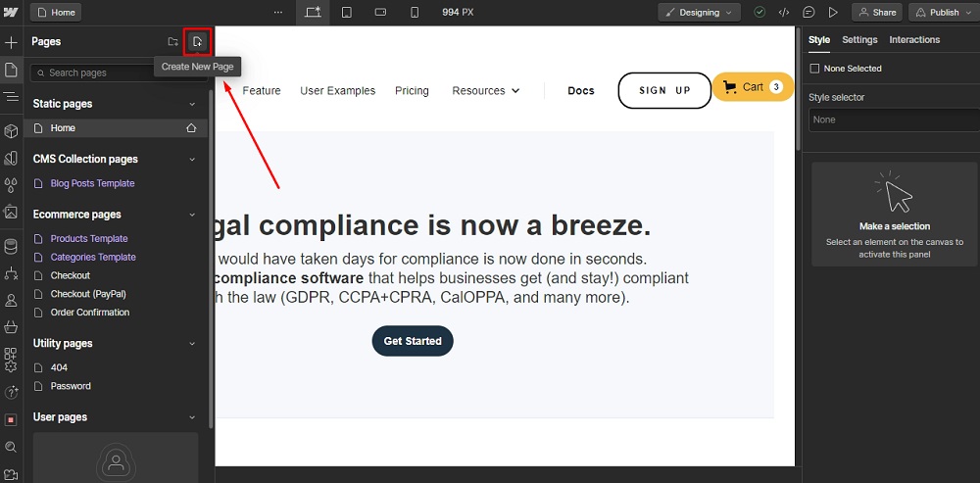This screenshot has width=980, height=483.
Task: Click the Get Started button
Action: pyautogui.click(x=413, y=341)
